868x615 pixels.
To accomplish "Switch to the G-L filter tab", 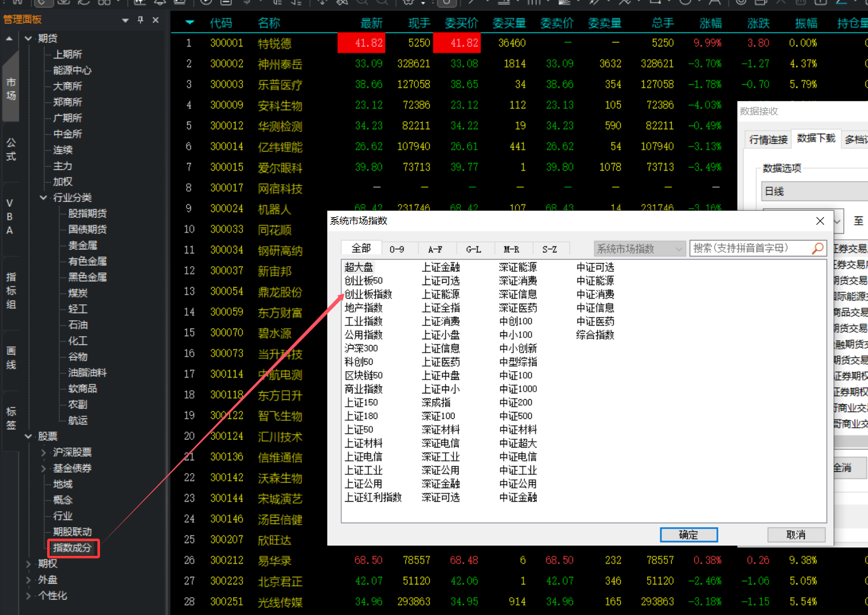I will (x=473, y=250).
